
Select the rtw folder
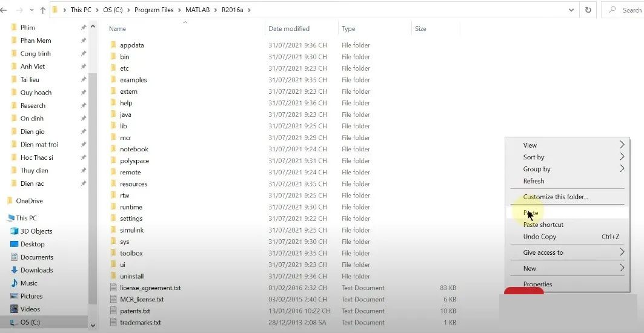[x=124, y=195]
